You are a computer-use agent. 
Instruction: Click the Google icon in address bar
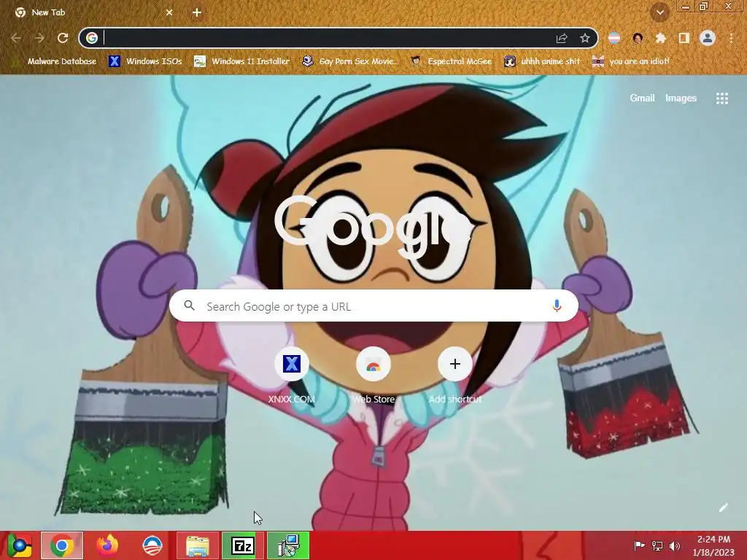92,38
